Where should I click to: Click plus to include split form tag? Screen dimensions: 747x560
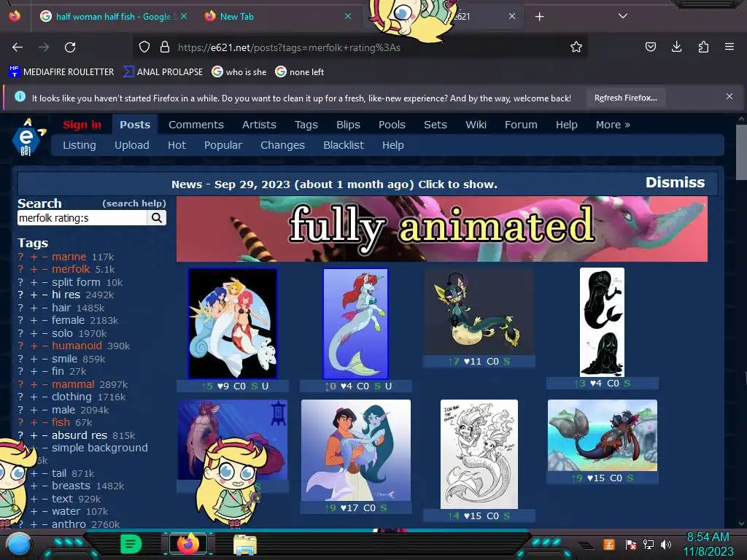tap(34, 282)
